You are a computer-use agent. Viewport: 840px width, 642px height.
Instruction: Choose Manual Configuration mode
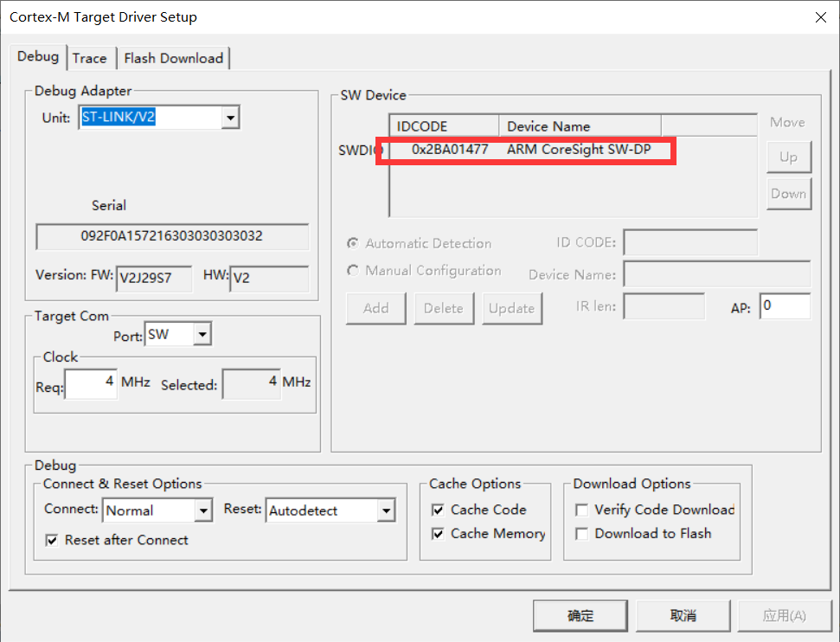click(352, 270)
